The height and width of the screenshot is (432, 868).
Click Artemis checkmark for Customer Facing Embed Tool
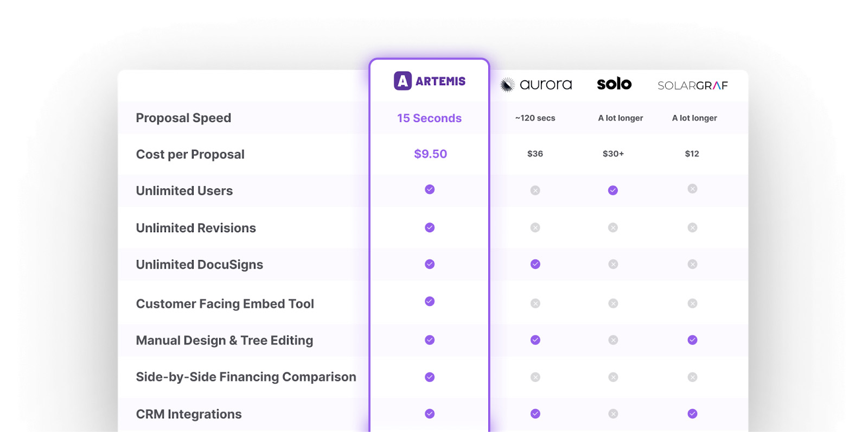point(430,301)
